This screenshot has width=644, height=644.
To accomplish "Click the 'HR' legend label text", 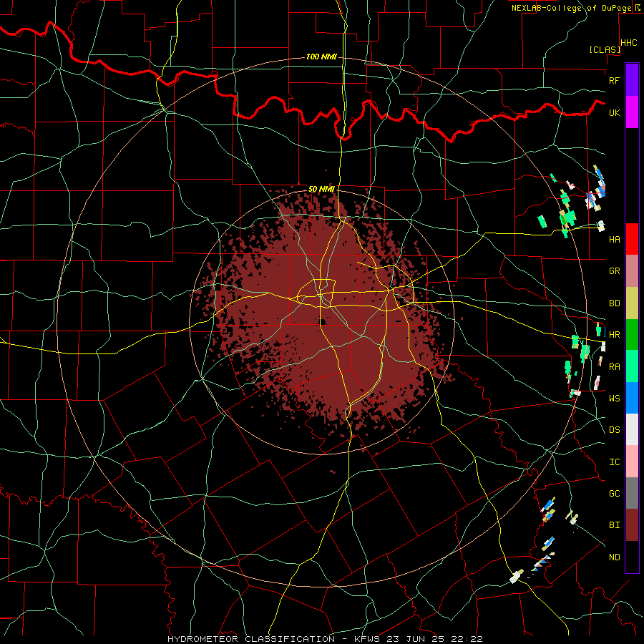I will (614, 335).
